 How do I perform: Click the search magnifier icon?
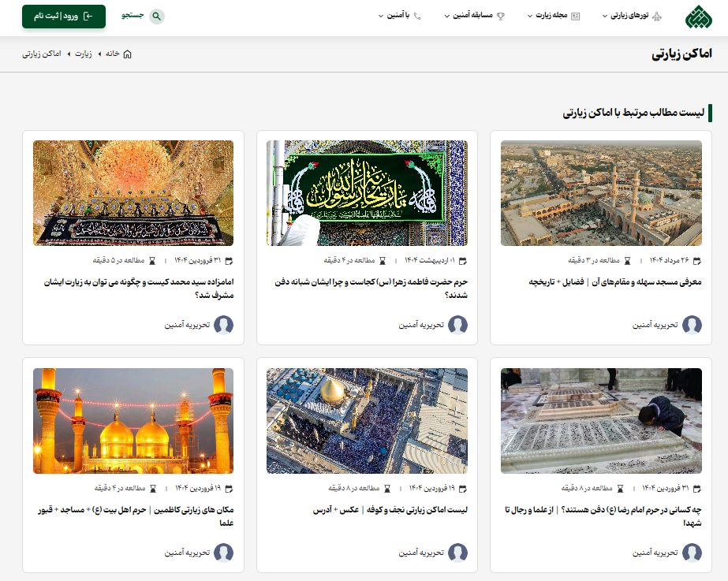pyautogui.click(x=158, y=16)
